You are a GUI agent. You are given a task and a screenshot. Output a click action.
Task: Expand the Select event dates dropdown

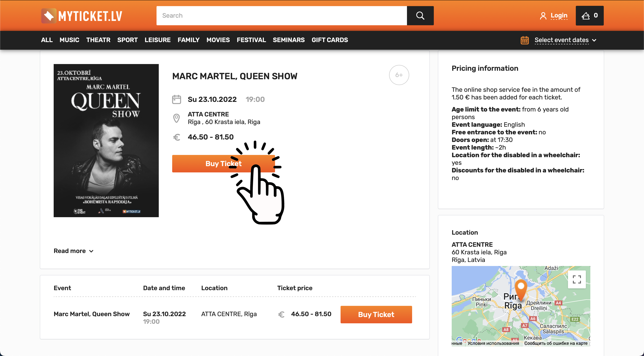(561, 40)
